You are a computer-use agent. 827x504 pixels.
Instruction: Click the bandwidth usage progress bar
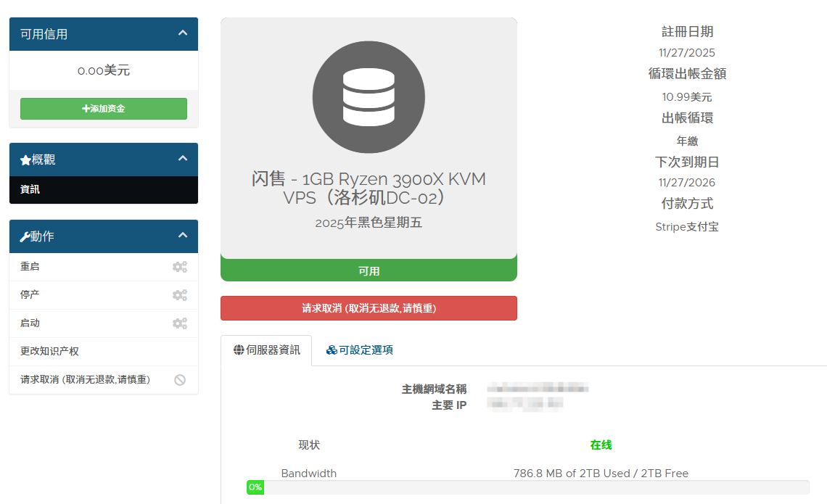tap(528, 487)
